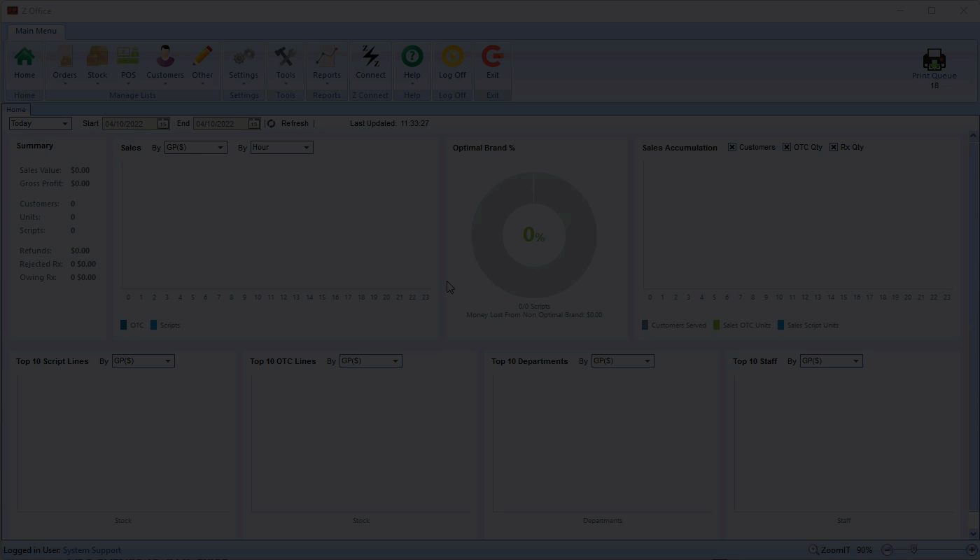Click the Scripts legend color swatch
Screen dimensions: 980x560
[154, 325]
